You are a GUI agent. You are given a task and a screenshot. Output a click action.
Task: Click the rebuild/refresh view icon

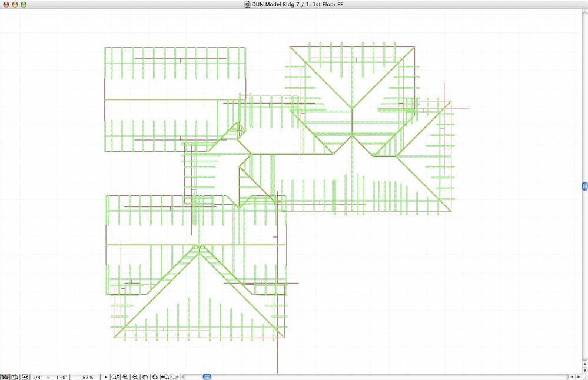coord(25,377)
